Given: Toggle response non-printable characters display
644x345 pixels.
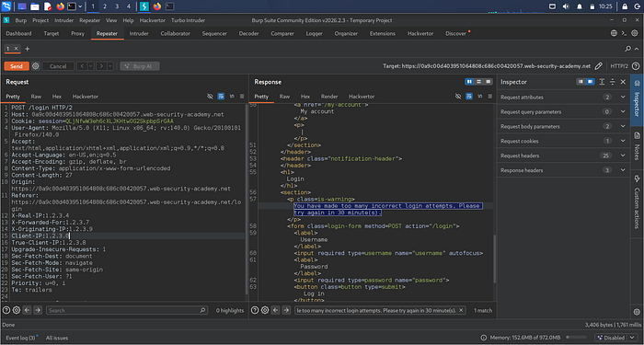Looking at the screenshot, I should [x=480, y=97].
